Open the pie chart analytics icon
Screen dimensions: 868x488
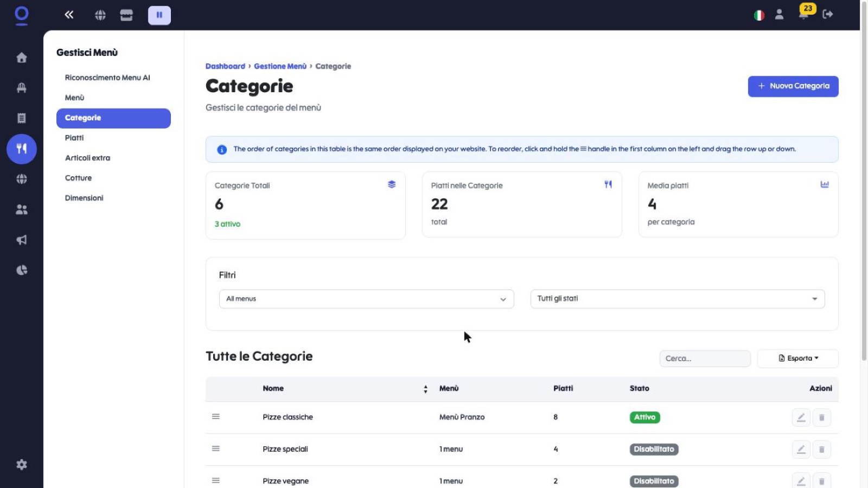(22, 270)
